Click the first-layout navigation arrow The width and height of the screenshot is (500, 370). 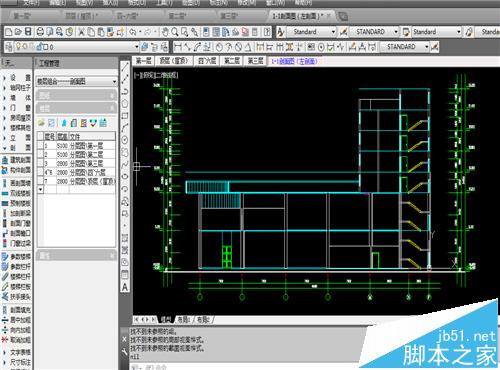coord(137,320)
